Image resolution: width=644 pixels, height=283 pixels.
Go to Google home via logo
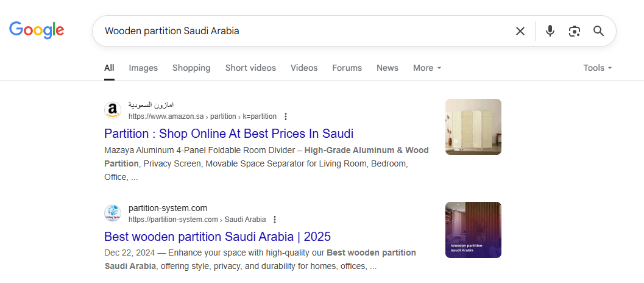(x=37, y=30)
